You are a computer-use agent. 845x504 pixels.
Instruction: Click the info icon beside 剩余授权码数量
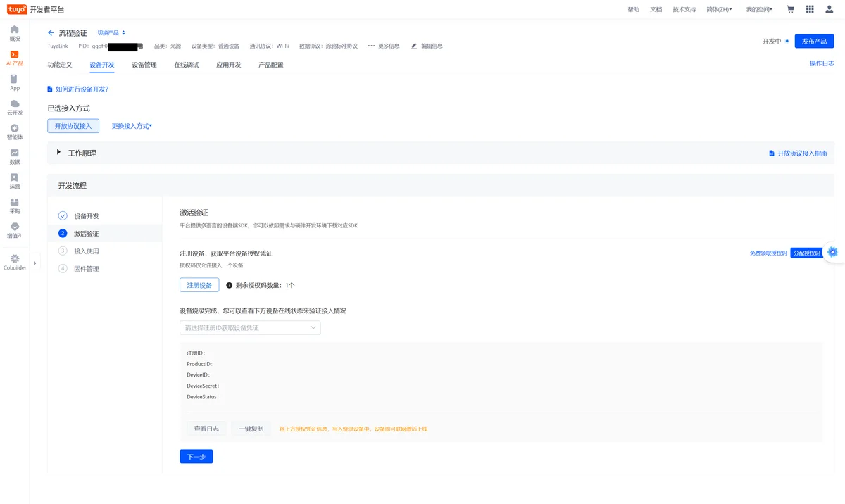(230, 285)
